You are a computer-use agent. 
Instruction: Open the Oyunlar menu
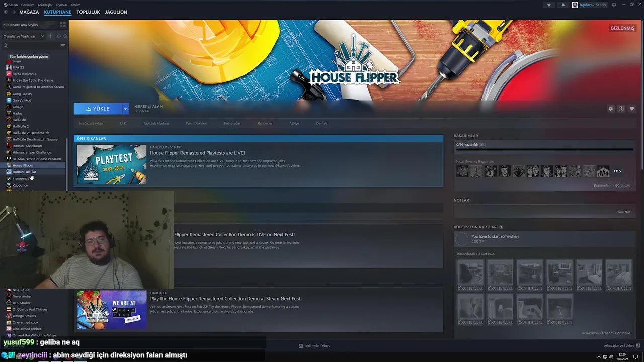61,5
